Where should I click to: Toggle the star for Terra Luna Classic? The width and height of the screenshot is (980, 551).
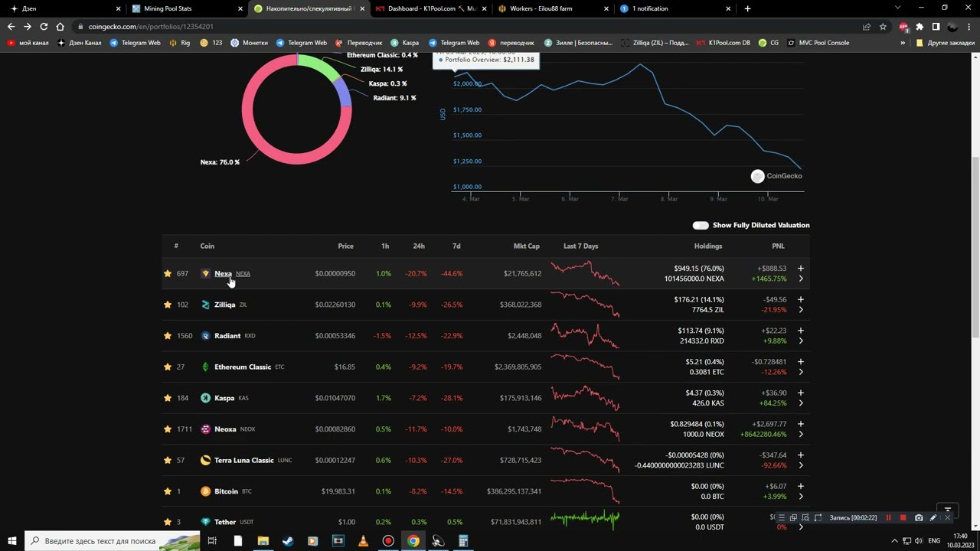pyautogui.click(x=167, y=460)
